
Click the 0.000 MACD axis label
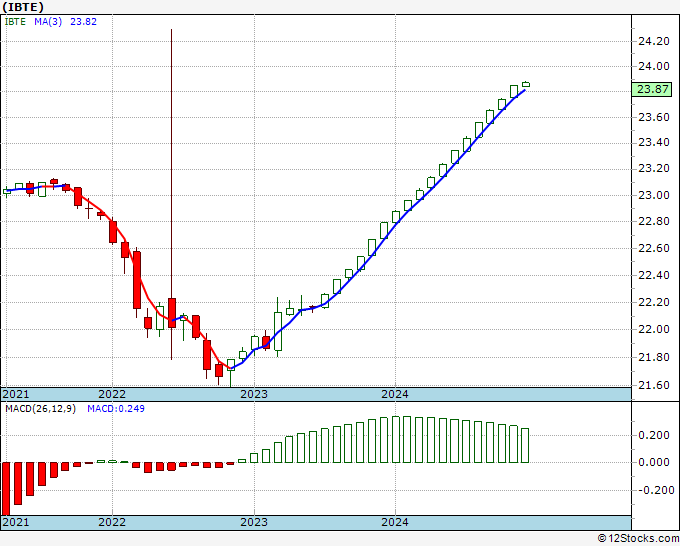pos(654,462)
